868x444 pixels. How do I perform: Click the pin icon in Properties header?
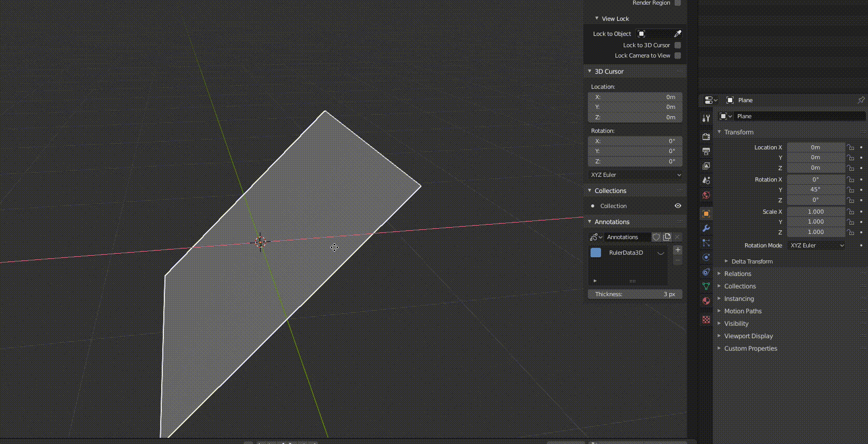click(x=861, y=100)
